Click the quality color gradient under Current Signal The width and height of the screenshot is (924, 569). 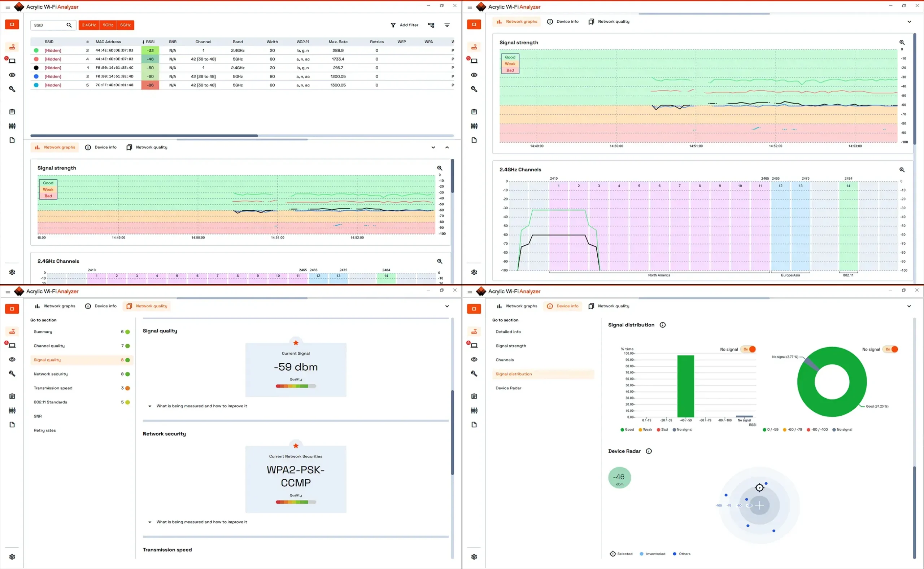coord(296,386)
